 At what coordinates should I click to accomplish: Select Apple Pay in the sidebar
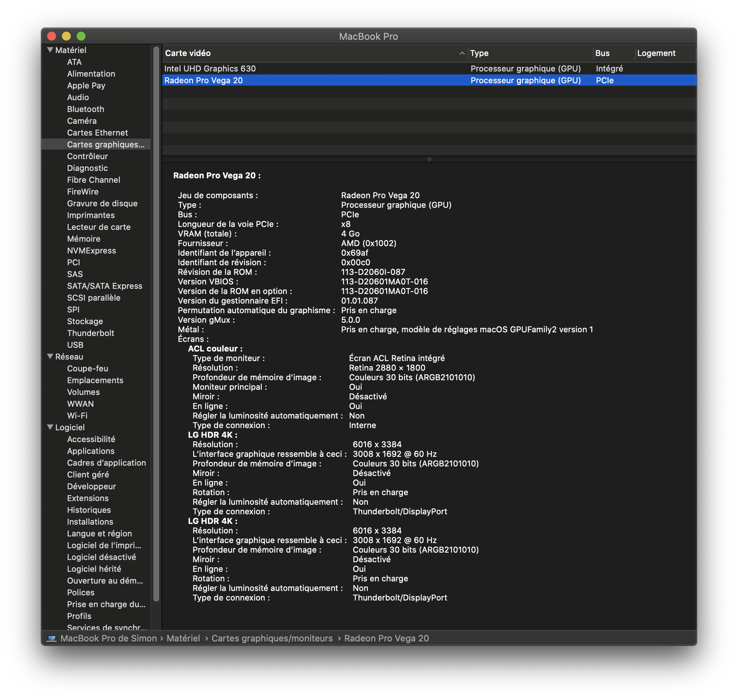click(x=86, y=85)
